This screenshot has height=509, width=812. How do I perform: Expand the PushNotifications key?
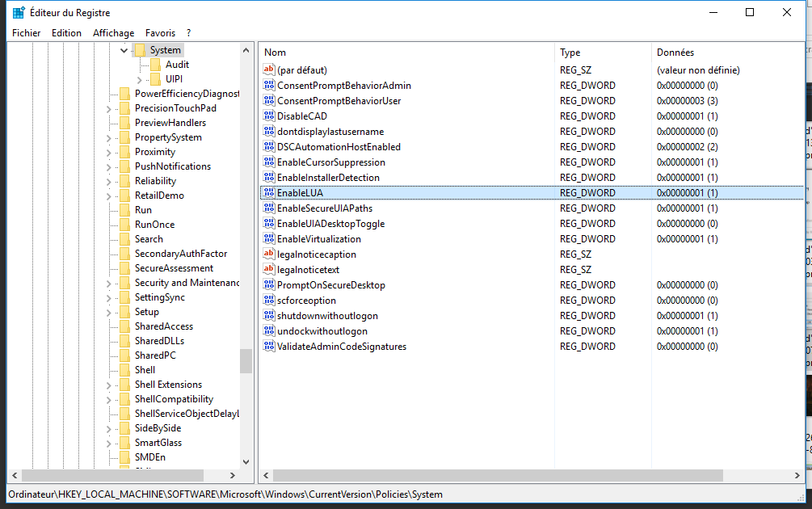(x=109, y=166)
